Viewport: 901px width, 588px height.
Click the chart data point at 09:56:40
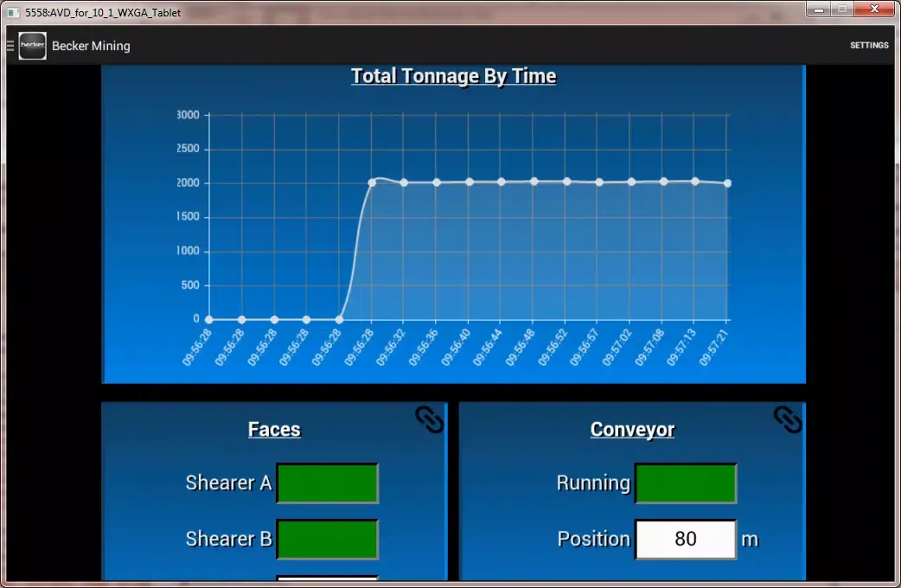(x=470, y=182)
